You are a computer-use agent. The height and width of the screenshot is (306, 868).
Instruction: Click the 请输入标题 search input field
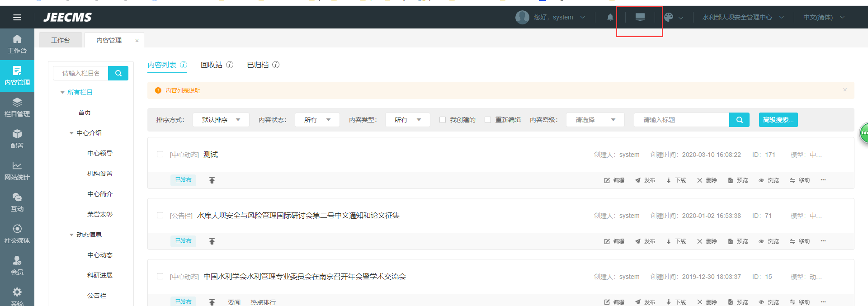681,120
